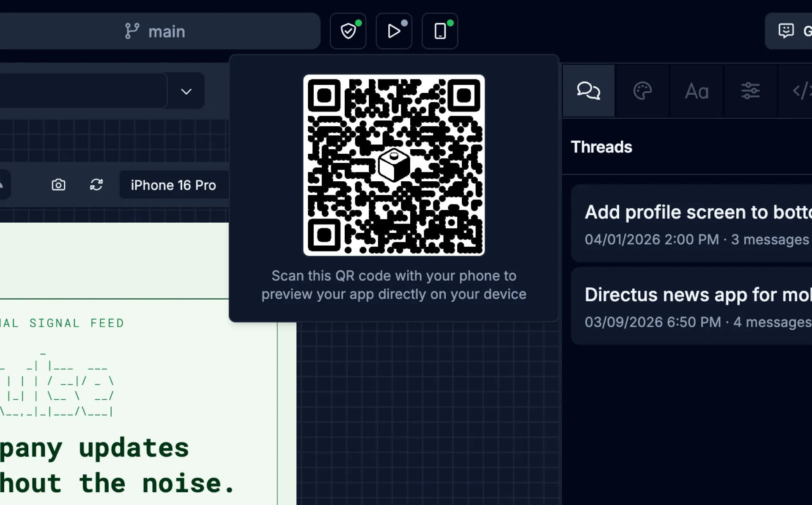Click the QR code image

coord(394,165)
